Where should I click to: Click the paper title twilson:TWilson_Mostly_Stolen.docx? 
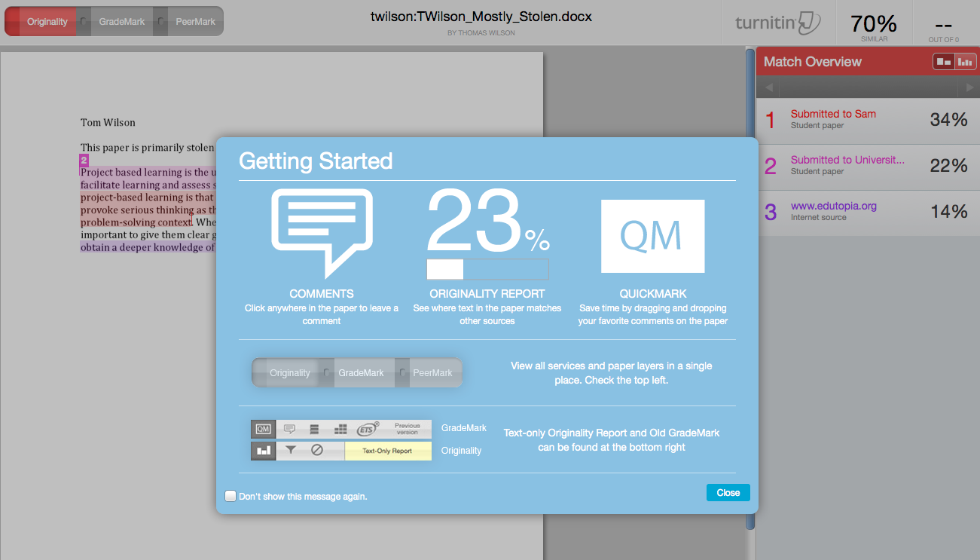tap(481, 16)
